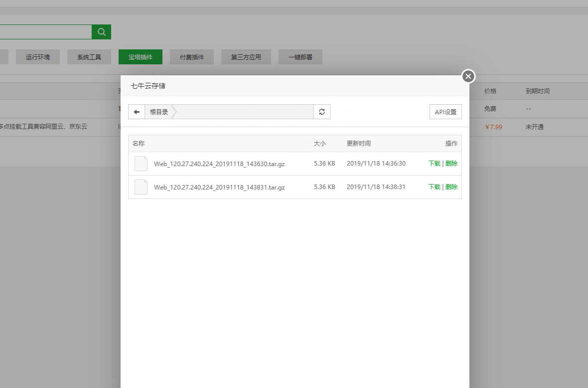Click the green search magnifier button
Image resolution: width=588 pixels, height=388 pixels.
point(101,32)
